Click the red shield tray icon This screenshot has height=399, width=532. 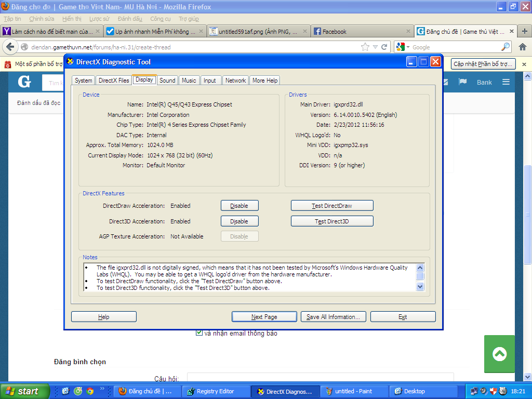pos(494,391)
